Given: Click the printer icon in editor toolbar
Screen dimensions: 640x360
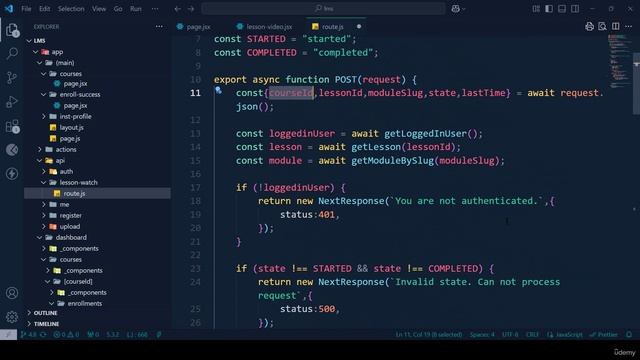Looking at the screenshot, I should coord(589,27).
